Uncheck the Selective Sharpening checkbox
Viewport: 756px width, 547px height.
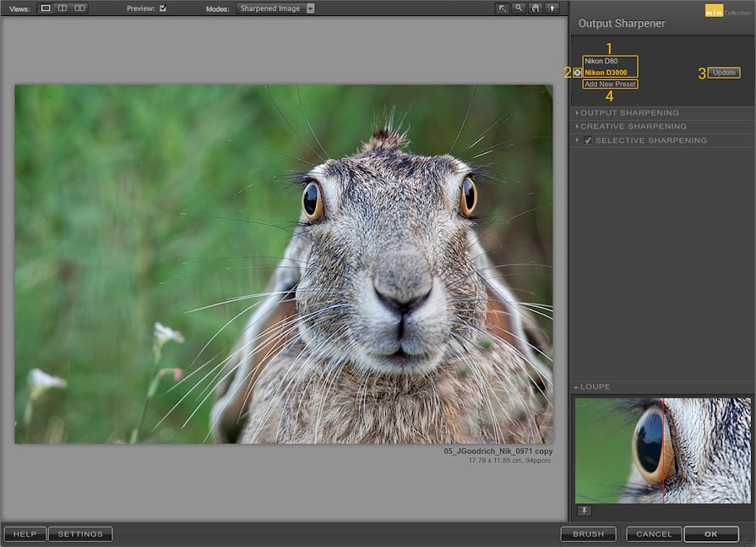click(588, 140)
